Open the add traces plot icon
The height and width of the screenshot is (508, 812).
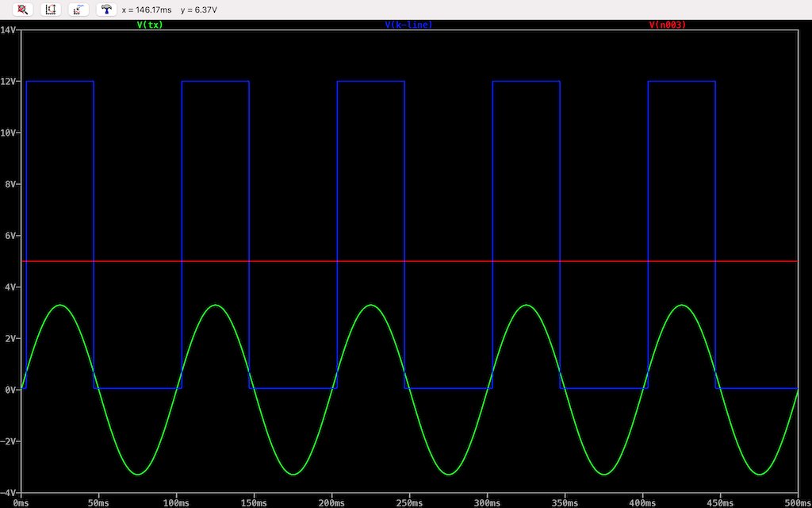pos(78,10)
